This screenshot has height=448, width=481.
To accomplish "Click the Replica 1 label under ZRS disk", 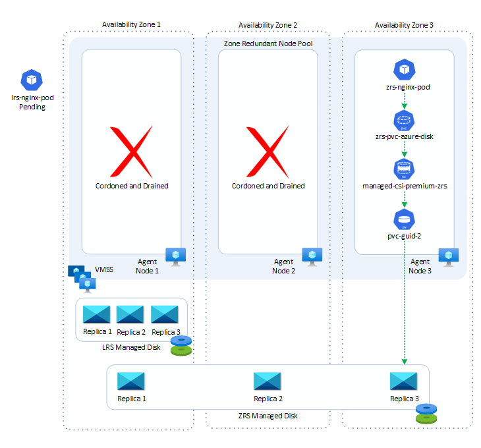I will click(x=132, y=399).
